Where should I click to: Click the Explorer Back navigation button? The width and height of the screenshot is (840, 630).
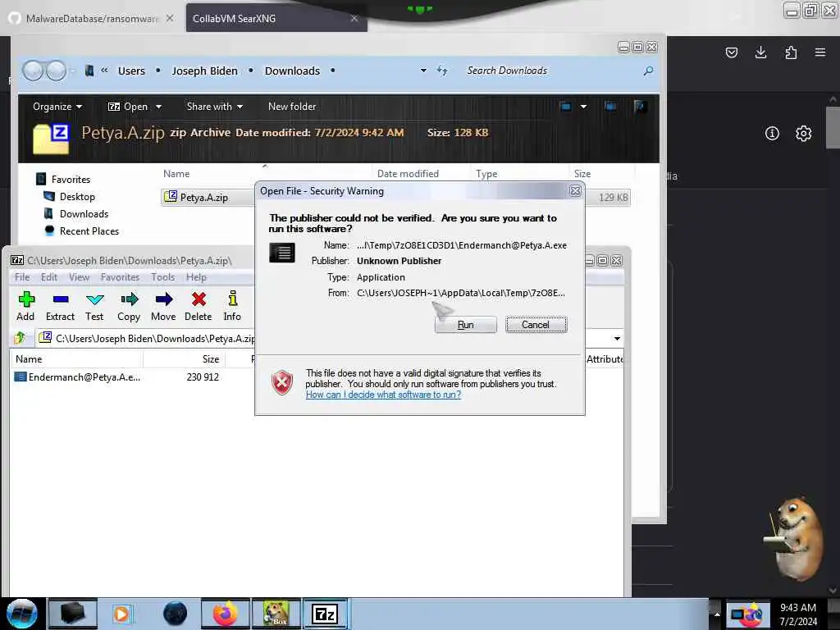tap(33, 71)
